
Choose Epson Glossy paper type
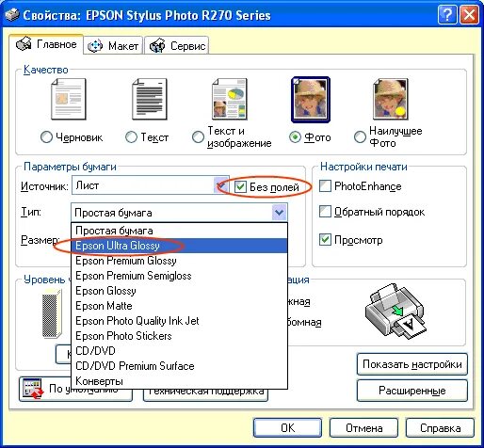[180, 291]
